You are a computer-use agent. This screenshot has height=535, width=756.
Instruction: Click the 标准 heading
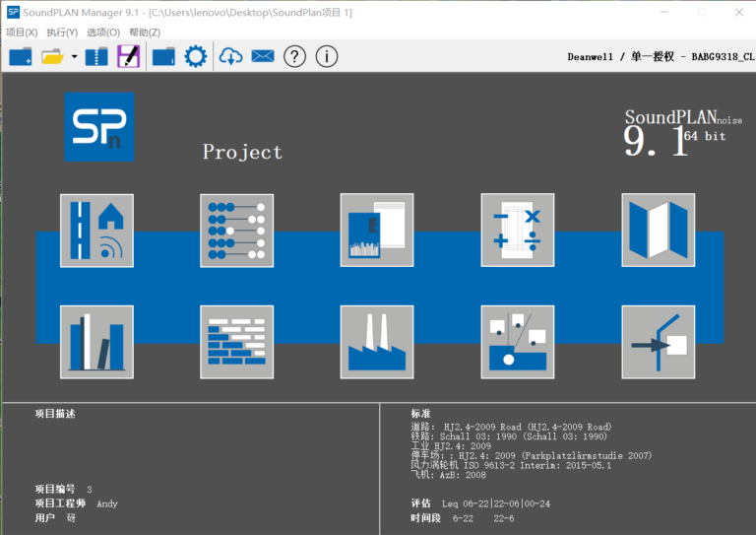(420, 414)
